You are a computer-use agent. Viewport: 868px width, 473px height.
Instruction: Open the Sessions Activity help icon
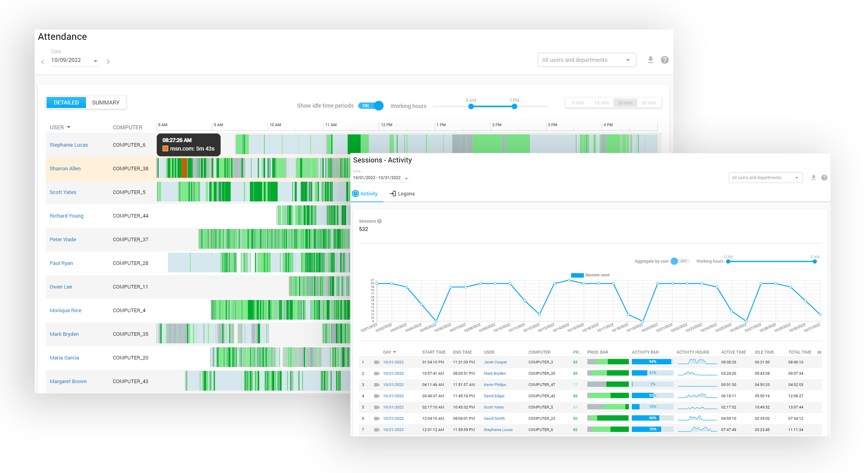[824, 178]
